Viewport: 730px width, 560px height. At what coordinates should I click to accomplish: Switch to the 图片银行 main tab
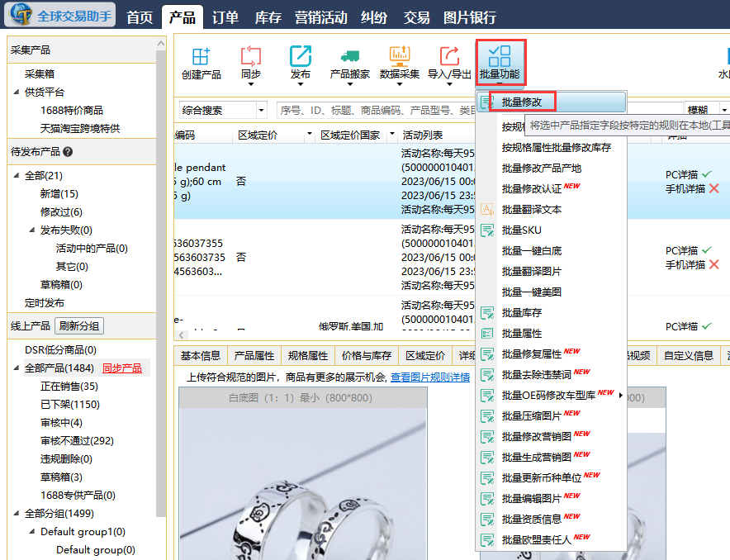[x=470, y=17]
